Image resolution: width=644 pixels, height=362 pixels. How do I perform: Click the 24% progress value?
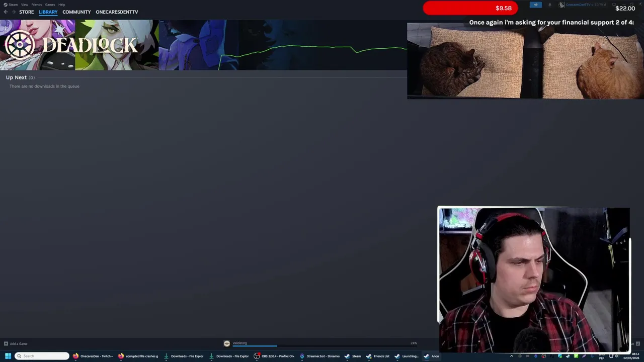click(414, 343)
